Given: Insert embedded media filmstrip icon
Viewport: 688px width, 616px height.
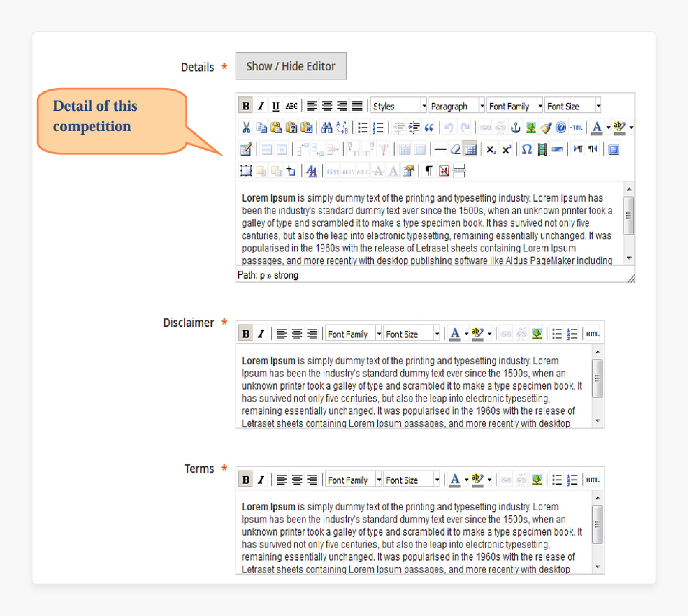Looking at the screenshot, I should 542,149.
